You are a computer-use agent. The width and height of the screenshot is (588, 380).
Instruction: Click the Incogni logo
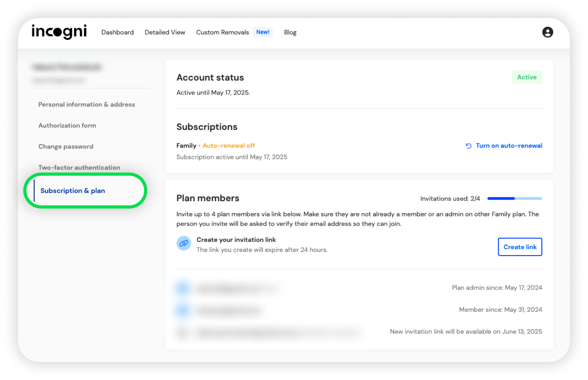point(59,32)
